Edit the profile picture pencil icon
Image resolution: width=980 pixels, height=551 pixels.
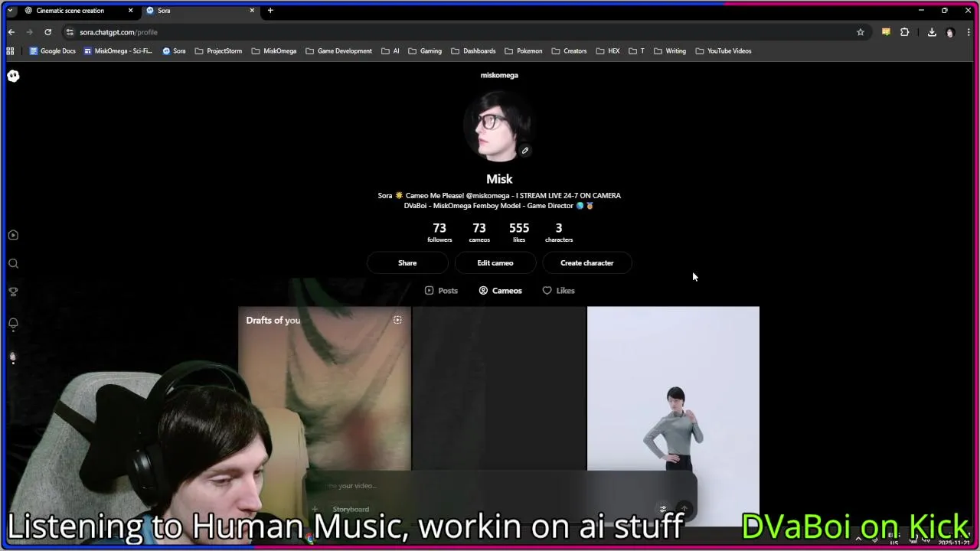(x=525, y=151)
